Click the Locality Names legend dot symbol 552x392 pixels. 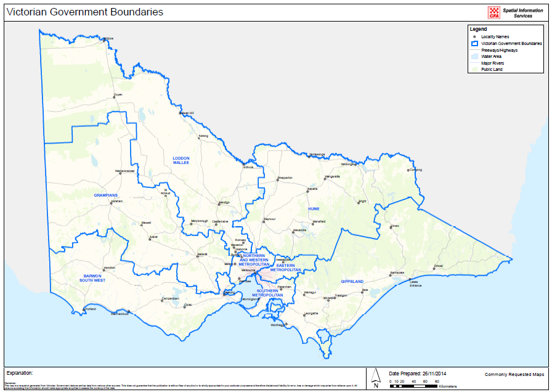(474, 37)
